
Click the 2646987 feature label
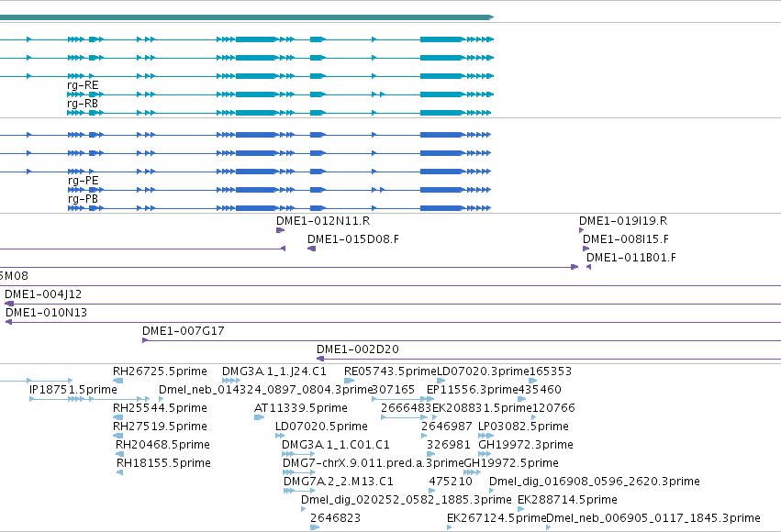coord(446,427)
